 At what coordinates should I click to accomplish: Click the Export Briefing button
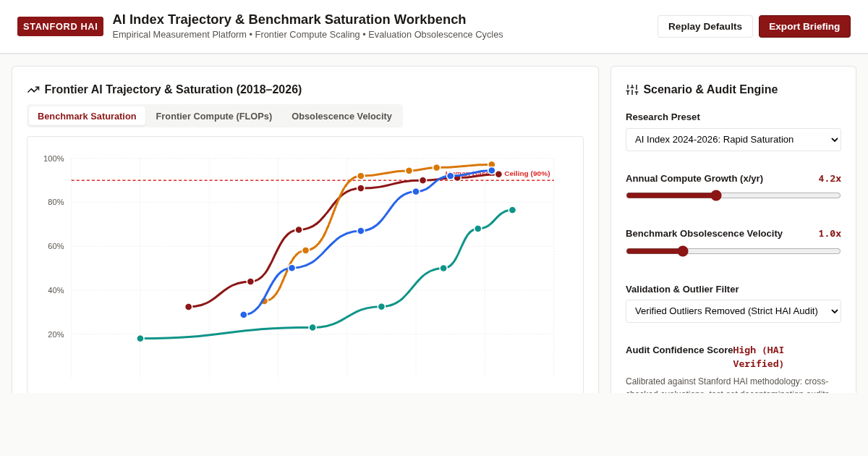(x=804, y=27)
